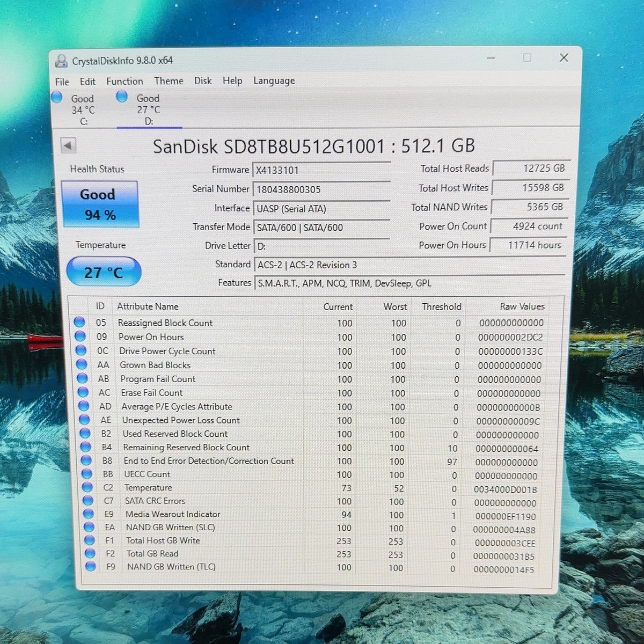Click raw value 000000EF1190 in Media Wearout row
Viewport: 644px width, 644px height.
(x=506, y=516)
